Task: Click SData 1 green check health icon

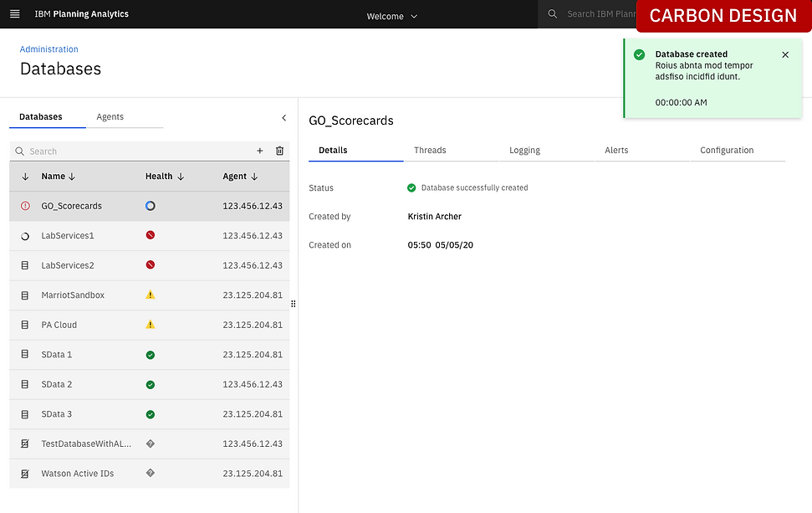Action: [151, 355]
